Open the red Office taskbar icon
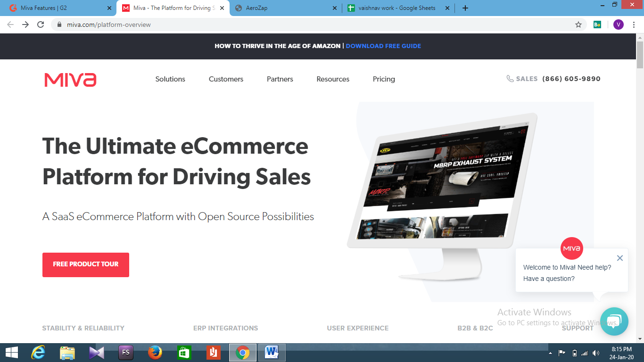This screenshot has width=644, height=362. (x=214, y=353)
